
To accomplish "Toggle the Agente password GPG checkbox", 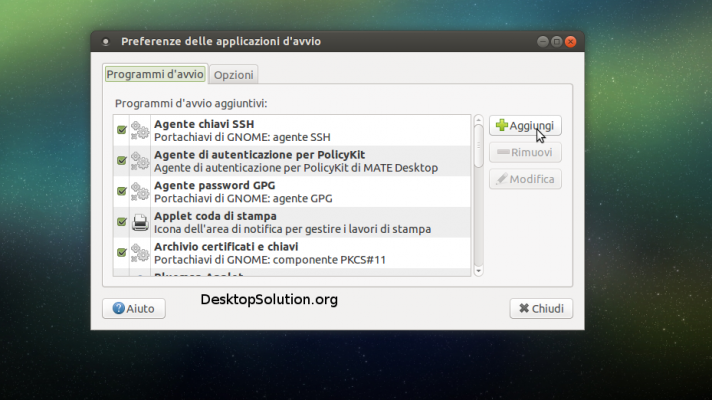I will pos(121,191).
